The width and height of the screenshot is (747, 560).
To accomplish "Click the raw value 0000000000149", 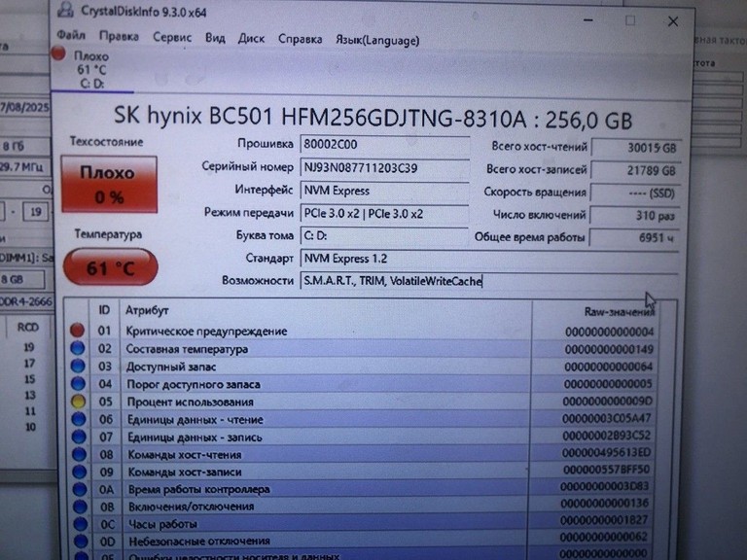I will click(x=609, y=350).
